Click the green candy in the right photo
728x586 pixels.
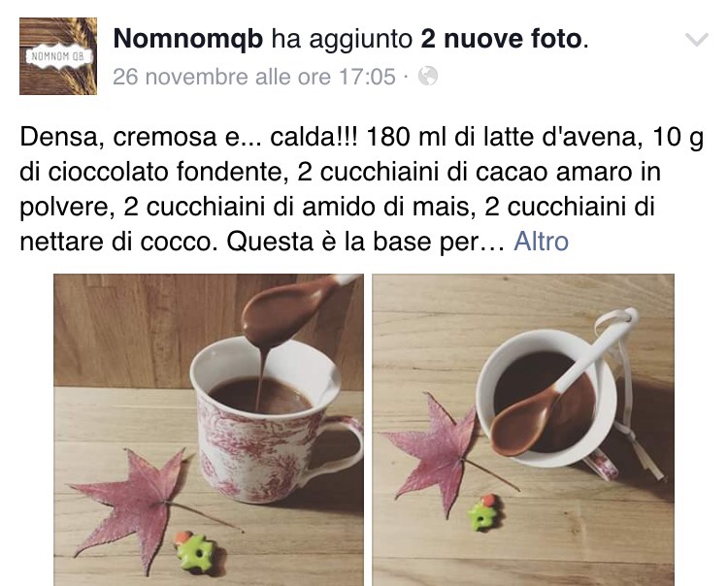click(485, 512)
